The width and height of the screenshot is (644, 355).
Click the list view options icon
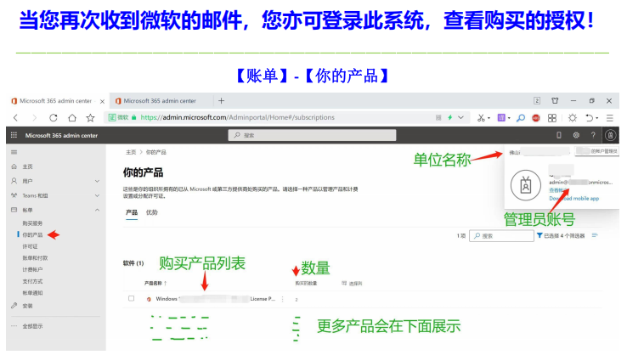(595, 235)
